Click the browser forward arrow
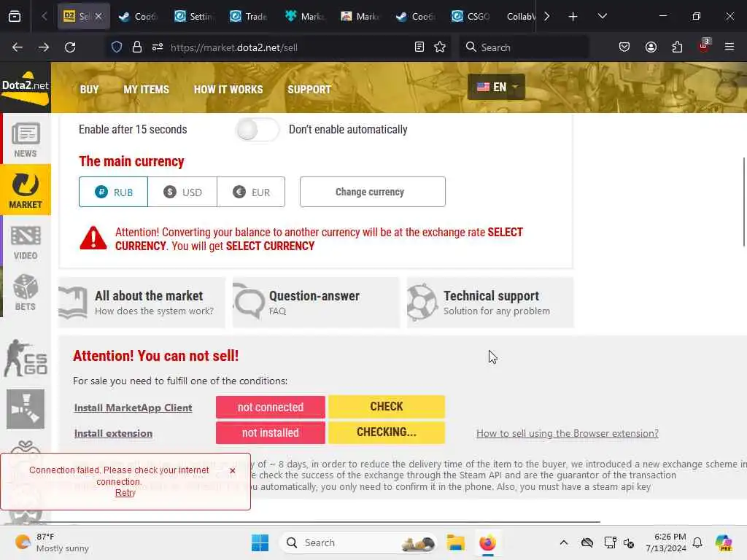 [x=43, y=47]
